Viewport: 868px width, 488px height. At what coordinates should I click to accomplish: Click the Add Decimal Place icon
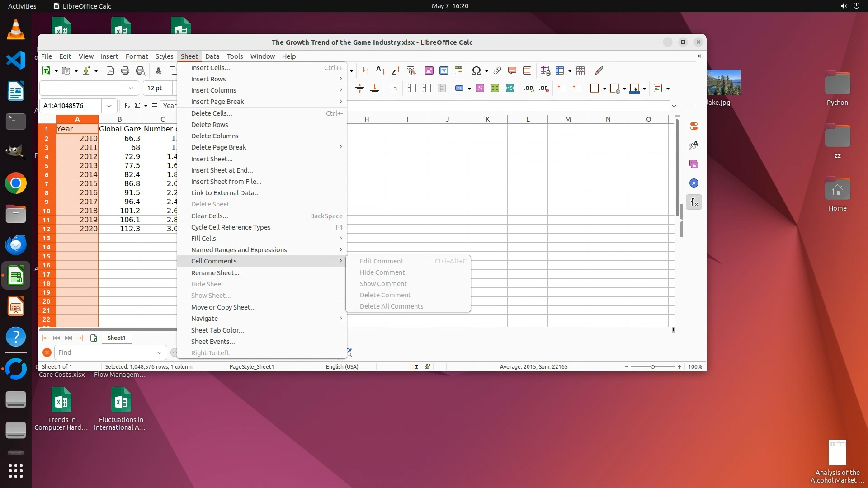[528, 88]
